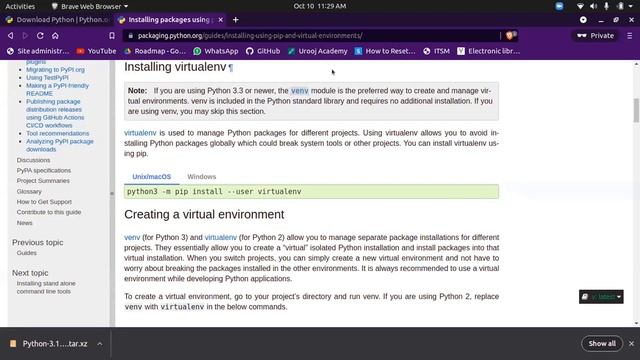Open Using TestPyPI sidebar link
Image resolution: width=640 pixels, height=360 pixels.
(47, 78)
